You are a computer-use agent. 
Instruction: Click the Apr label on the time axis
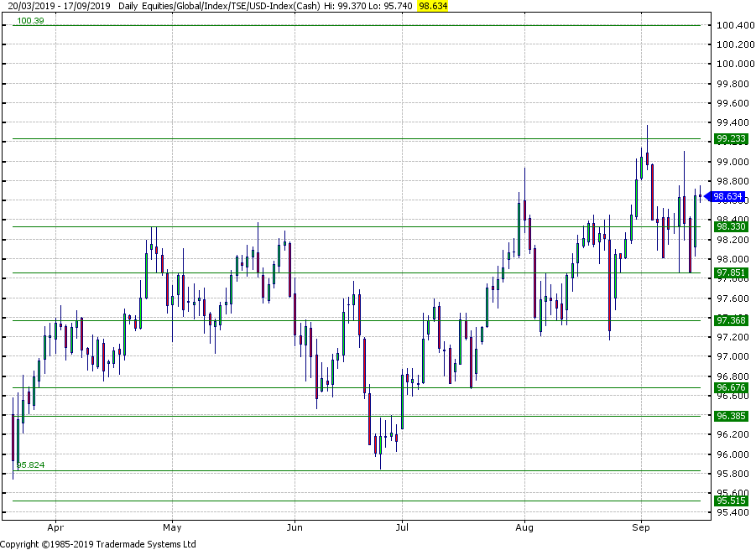click(55, 528)
